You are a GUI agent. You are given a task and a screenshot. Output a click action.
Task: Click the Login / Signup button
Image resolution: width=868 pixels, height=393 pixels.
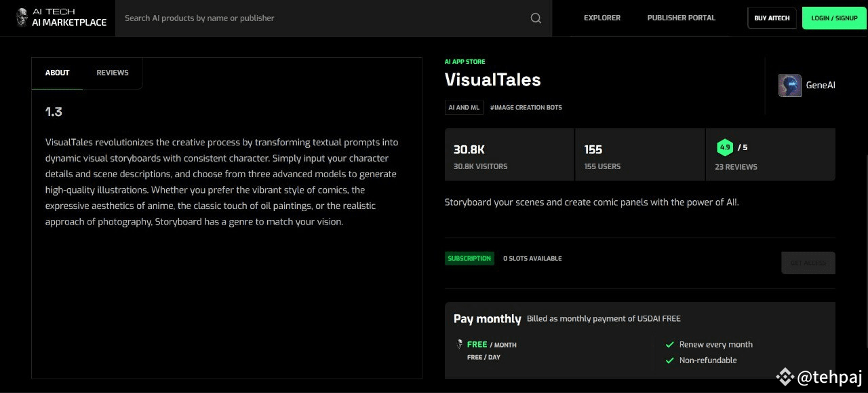coord(834,18)
